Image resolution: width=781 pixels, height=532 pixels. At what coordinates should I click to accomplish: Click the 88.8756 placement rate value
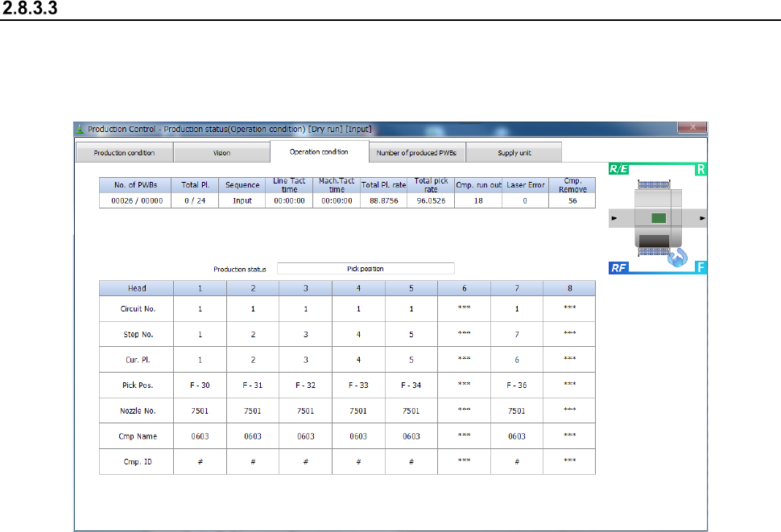(x=383, y=200)
